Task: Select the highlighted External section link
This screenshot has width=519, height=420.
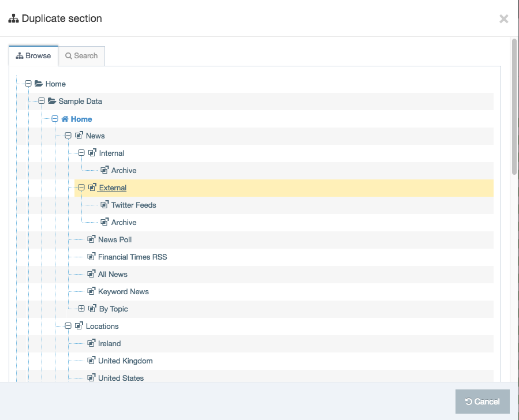Action: pyautogui.click(x=113, y=187)
